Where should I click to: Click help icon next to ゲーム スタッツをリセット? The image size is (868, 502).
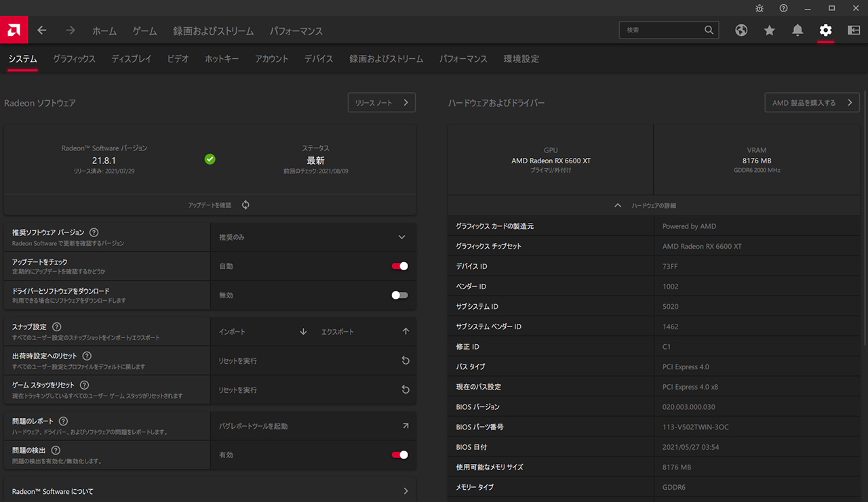point(84,385)
